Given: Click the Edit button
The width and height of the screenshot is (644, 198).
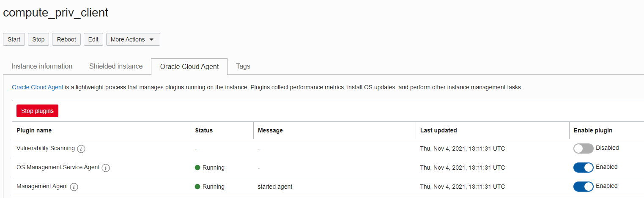Looking at the screenshot, I should pyautogui.click(x=93, y=39).
